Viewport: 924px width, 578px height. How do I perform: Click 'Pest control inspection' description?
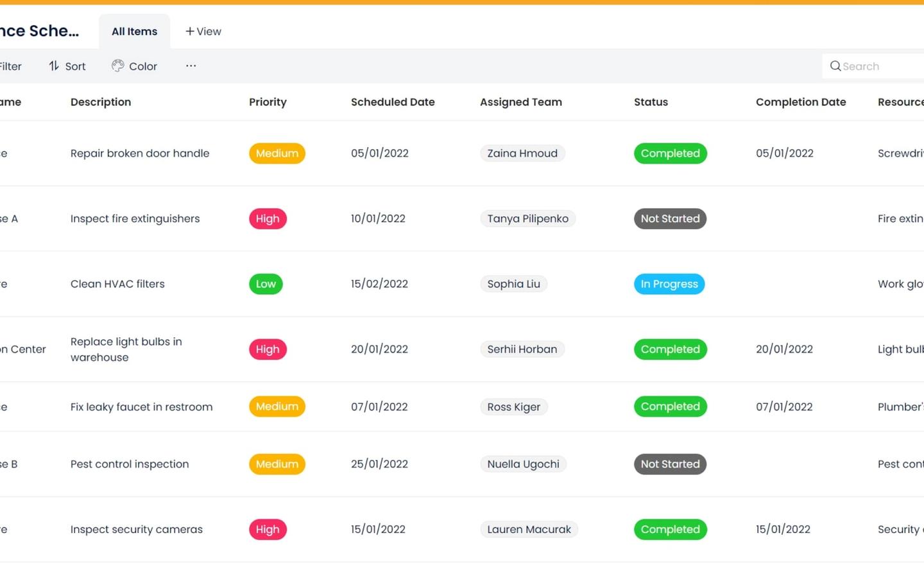coord(130,464)
